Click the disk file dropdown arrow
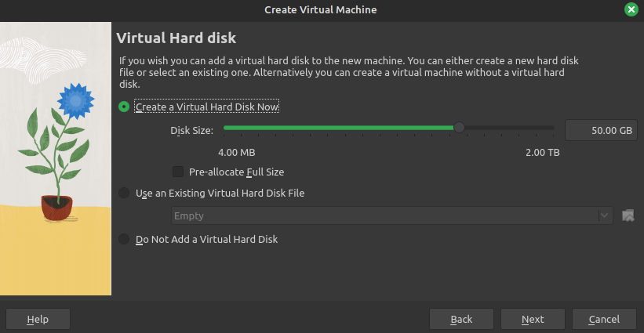This screenshot has width=644, height=333. point(604,215)
